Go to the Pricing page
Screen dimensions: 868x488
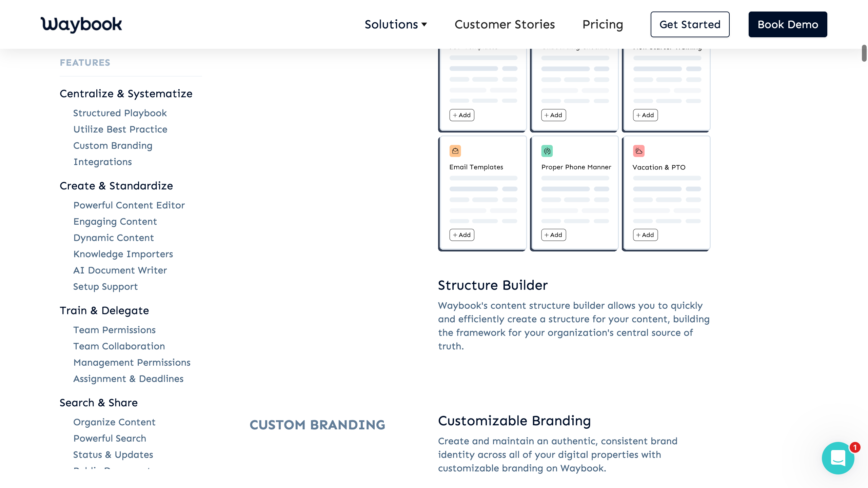coord(603,24)
